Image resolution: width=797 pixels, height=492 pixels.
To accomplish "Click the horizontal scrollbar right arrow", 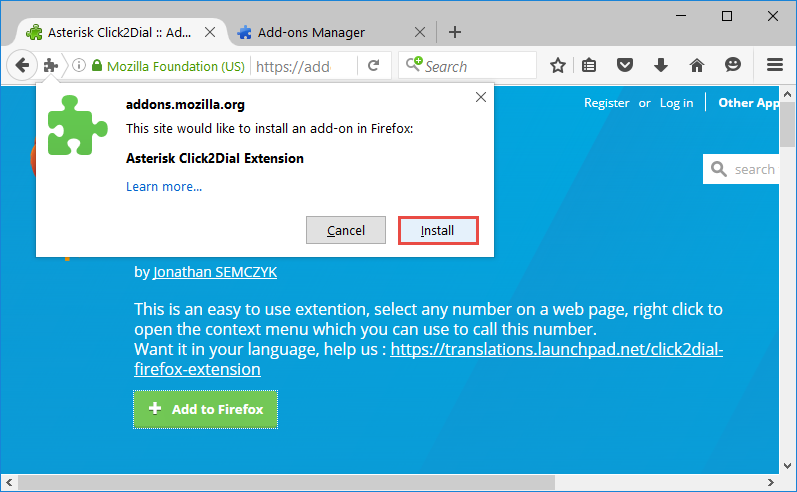I will pyautogui.click(x=771, y=482).
